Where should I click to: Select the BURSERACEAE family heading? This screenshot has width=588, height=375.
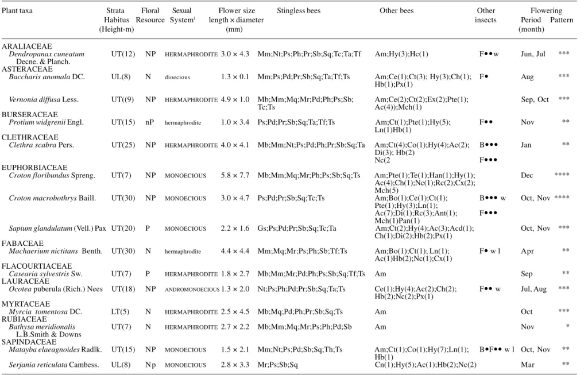pyautogui.click(x=30, y=115)
